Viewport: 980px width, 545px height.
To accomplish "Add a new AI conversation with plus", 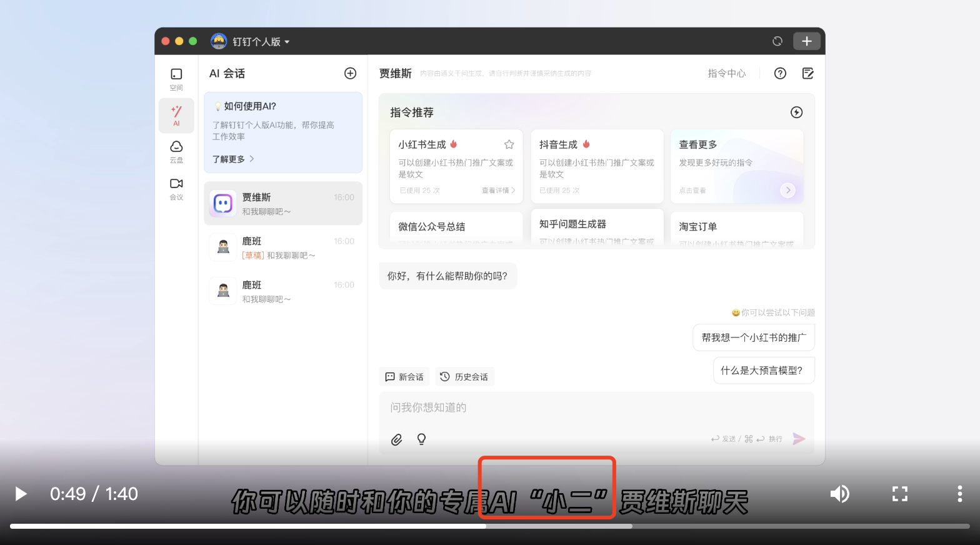I will [351, 74].
